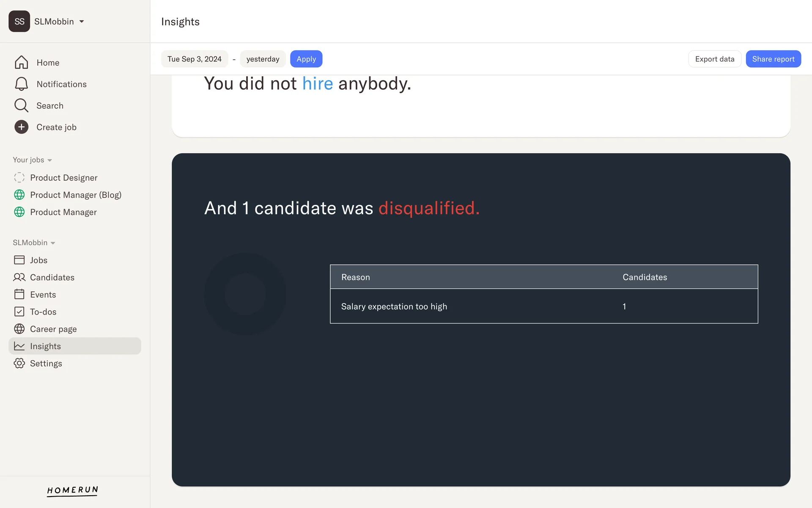Expand the SLMobbin account dropdown
This screenshot has width=812, height=508.
click(x=82, y=22)
